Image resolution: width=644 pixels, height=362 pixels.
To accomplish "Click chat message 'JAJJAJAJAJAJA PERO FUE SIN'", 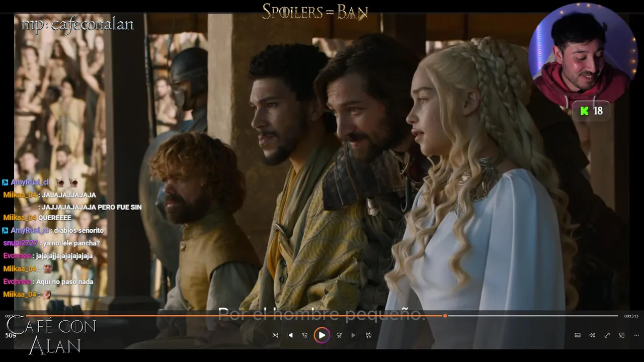I will point(92,207).
